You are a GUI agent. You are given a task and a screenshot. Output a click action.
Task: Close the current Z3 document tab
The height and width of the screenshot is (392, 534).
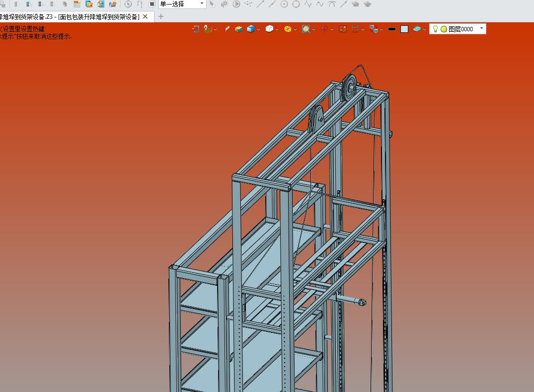tap(145, 16)
